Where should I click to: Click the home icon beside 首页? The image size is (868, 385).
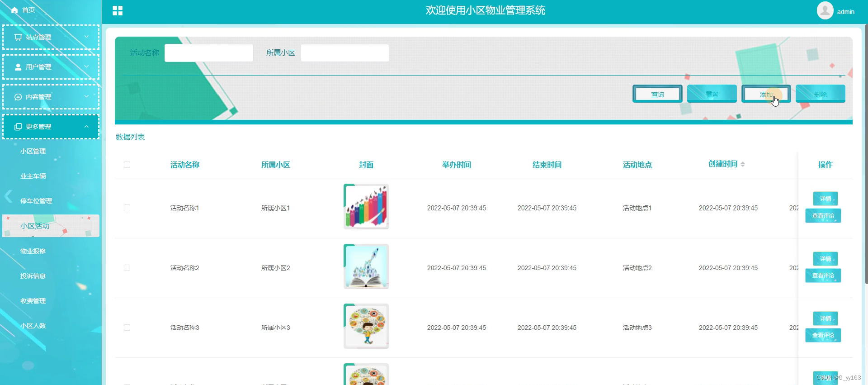[x=14, y=10]
